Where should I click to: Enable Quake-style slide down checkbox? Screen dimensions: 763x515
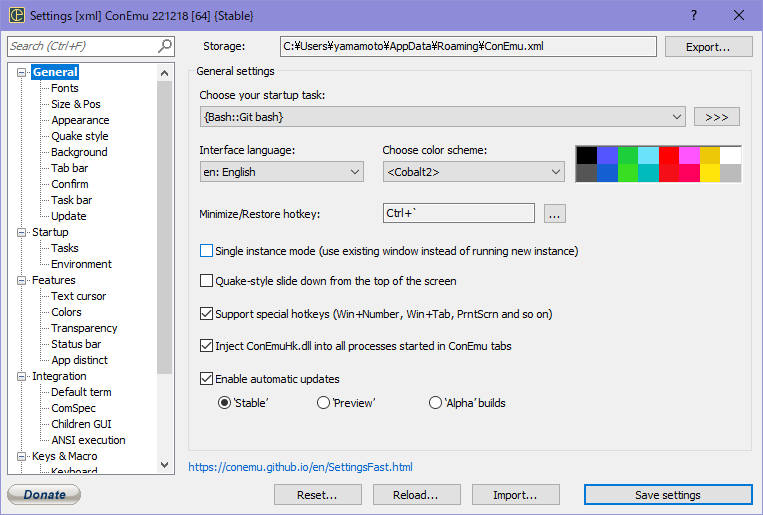[206, 281]
